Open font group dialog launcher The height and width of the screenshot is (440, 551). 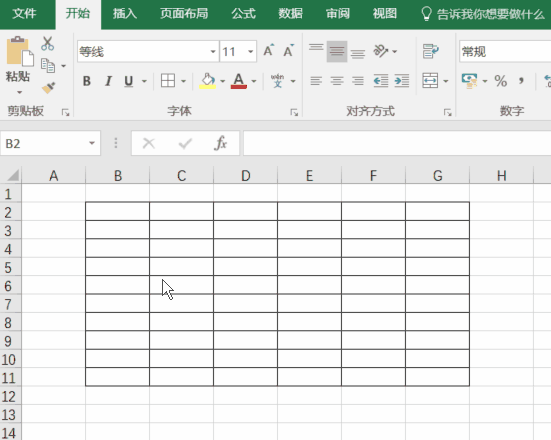(294, 112)
